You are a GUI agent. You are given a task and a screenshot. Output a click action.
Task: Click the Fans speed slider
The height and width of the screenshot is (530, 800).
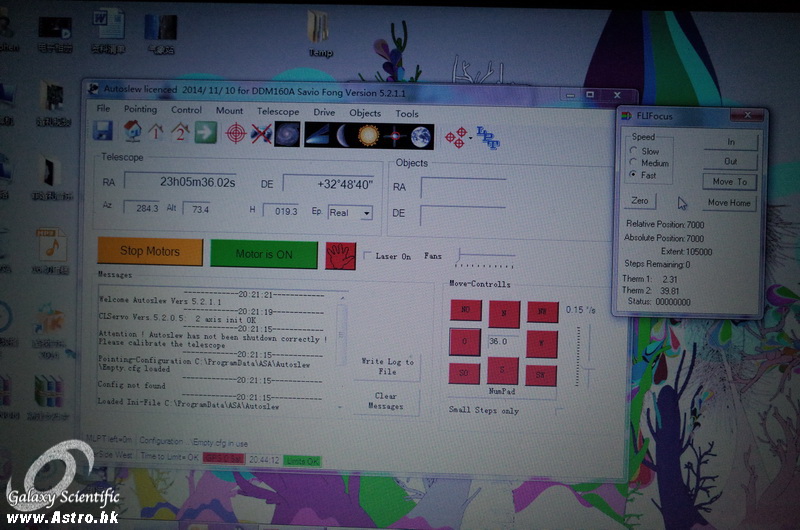(485, 257)
